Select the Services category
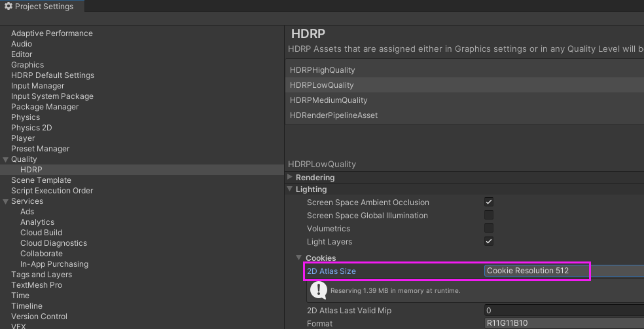 [x=27, y=201]
